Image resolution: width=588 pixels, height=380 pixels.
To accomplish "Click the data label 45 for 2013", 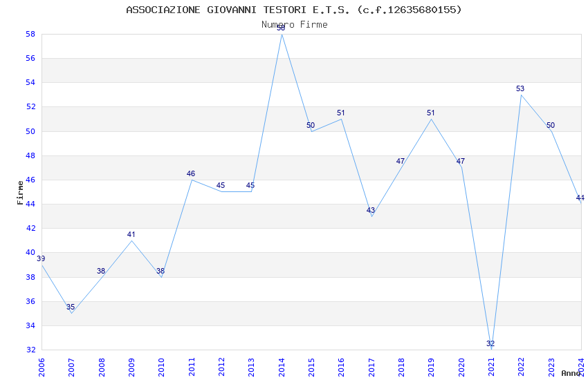I will click(250, 186).
